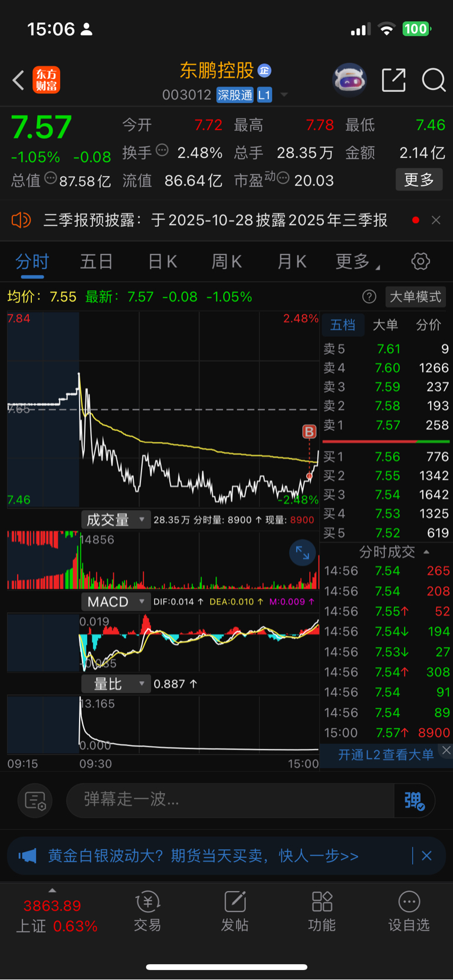
Task: Select the 分时 chart tab
Action: (32, 262)
